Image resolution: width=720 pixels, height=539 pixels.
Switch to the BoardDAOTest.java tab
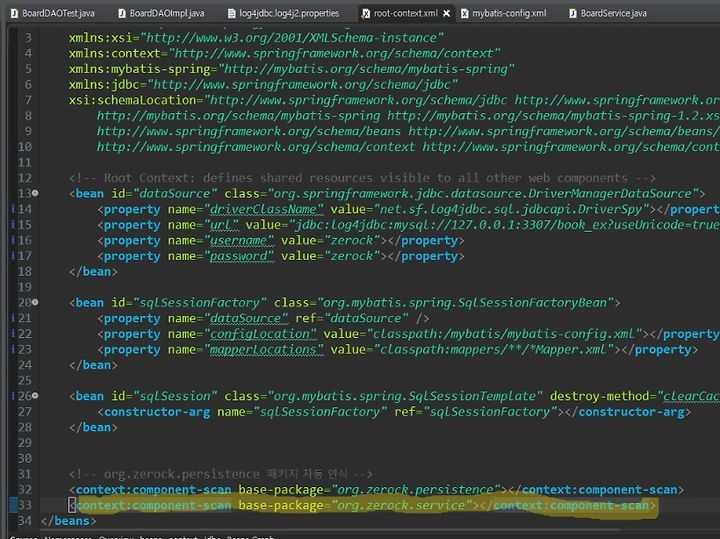(52, 13)
